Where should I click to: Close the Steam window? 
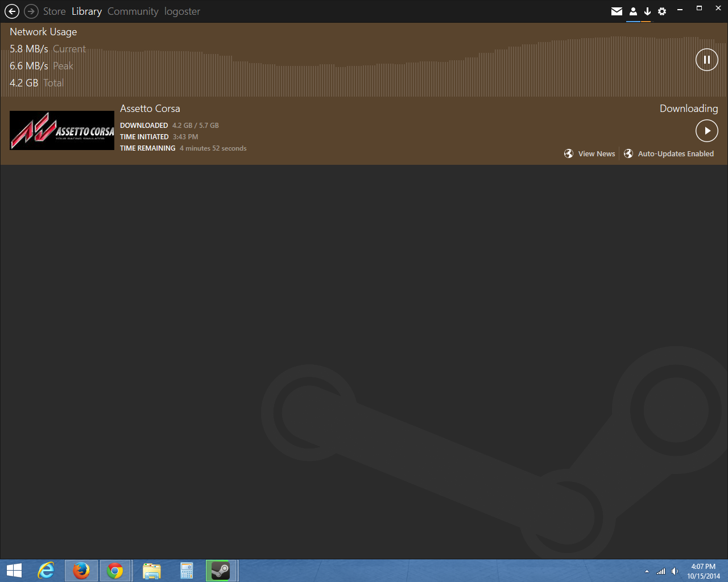pos(718,8)
